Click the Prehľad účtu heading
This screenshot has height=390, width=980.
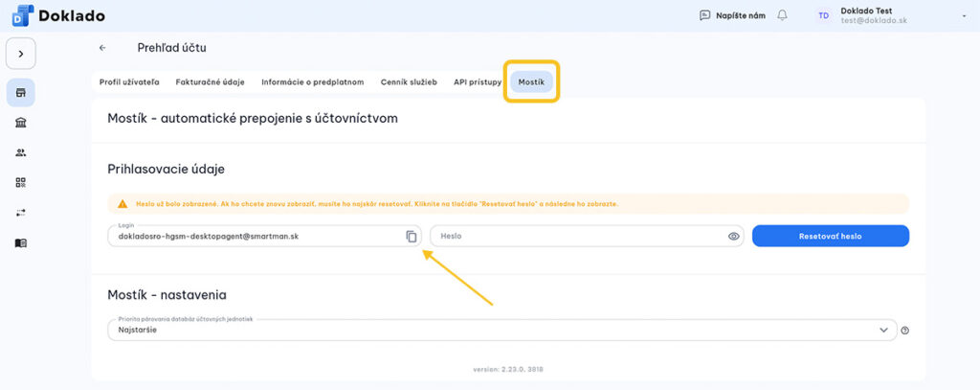tap(172, 48)
